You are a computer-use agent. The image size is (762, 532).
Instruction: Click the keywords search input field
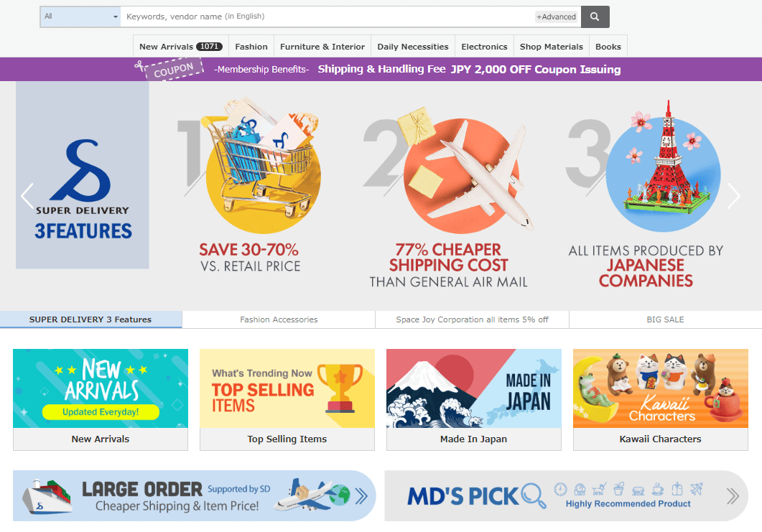[328, 17]
